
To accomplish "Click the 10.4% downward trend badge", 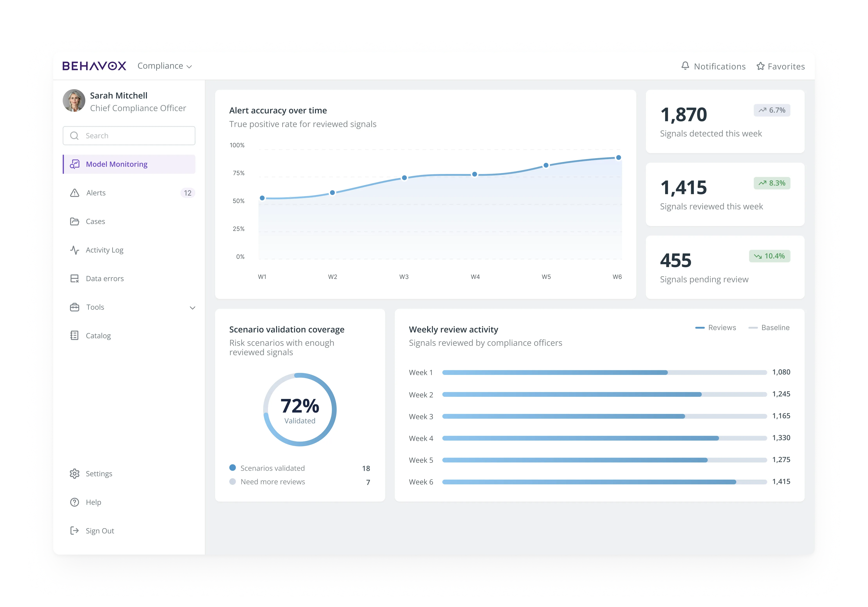I will pos(770,256).
